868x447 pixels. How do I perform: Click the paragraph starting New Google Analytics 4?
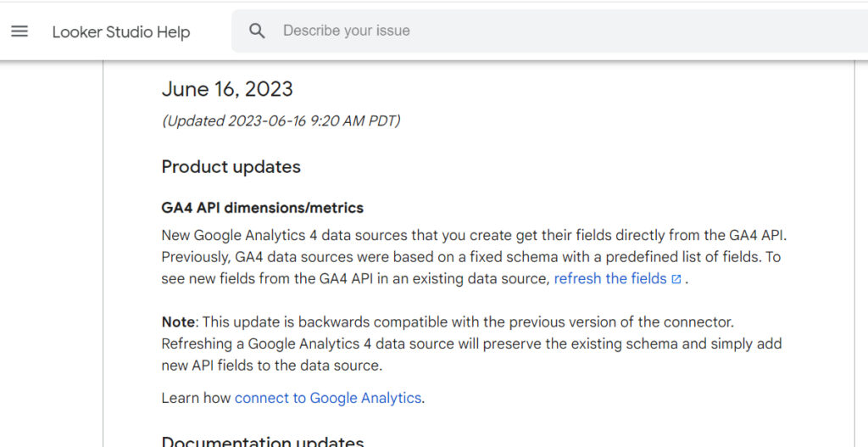[474, 257]
